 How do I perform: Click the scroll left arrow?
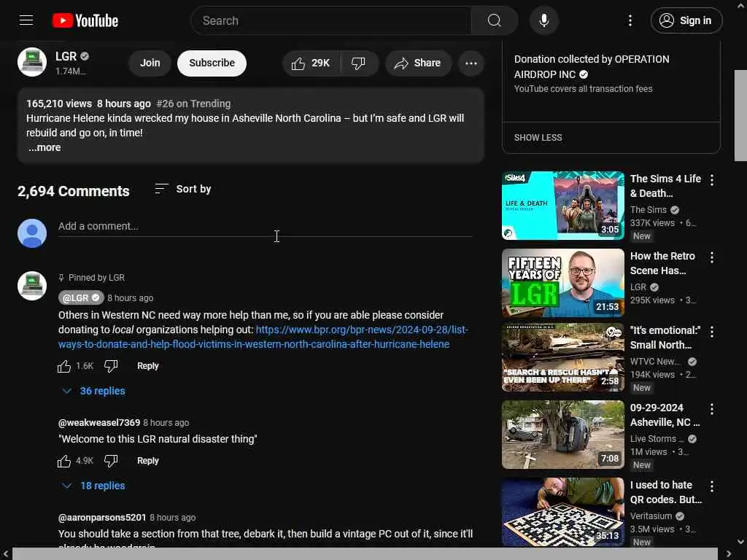click(6, 553)
